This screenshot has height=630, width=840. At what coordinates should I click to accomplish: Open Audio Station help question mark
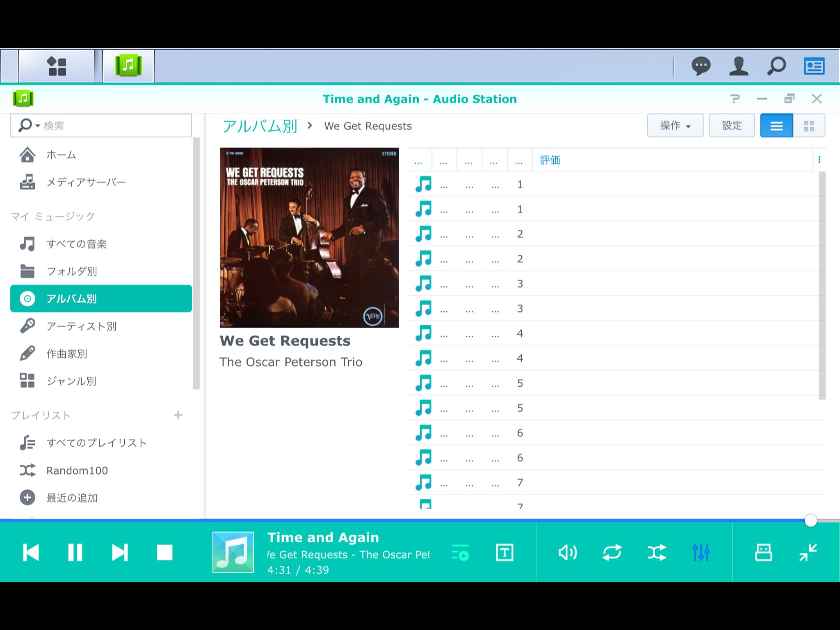[735, 99]
